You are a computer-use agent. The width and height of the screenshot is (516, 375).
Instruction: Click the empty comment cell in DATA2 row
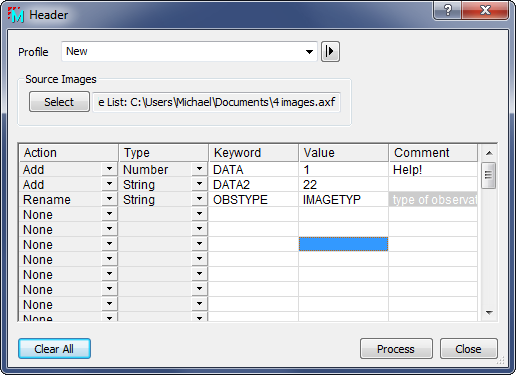433,184
